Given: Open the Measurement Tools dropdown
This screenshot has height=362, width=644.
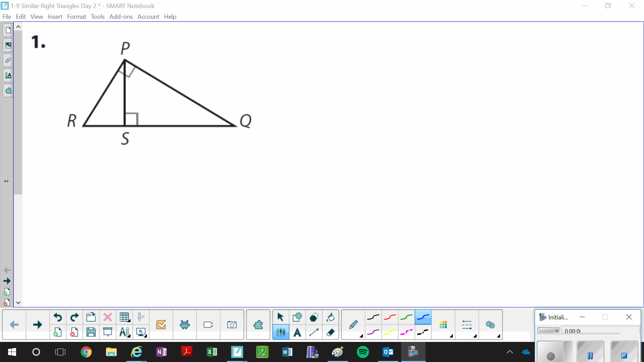Looking at the screenshot, I should 124,332.
